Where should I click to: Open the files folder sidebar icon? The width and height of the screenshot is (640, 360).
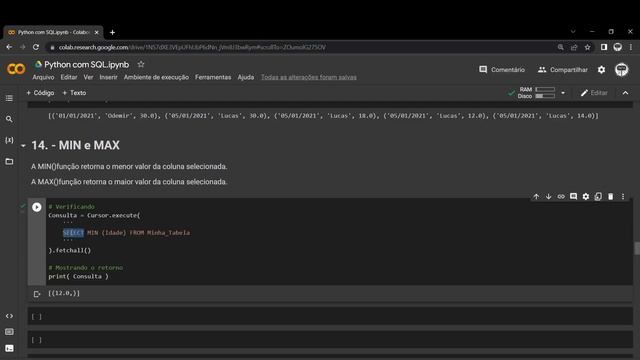pos(9,161)
